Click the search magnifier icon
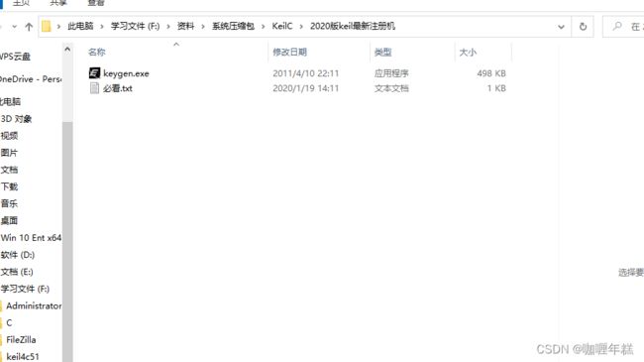The width and height of the screenshot is (644, 362). tap(617, 27)
